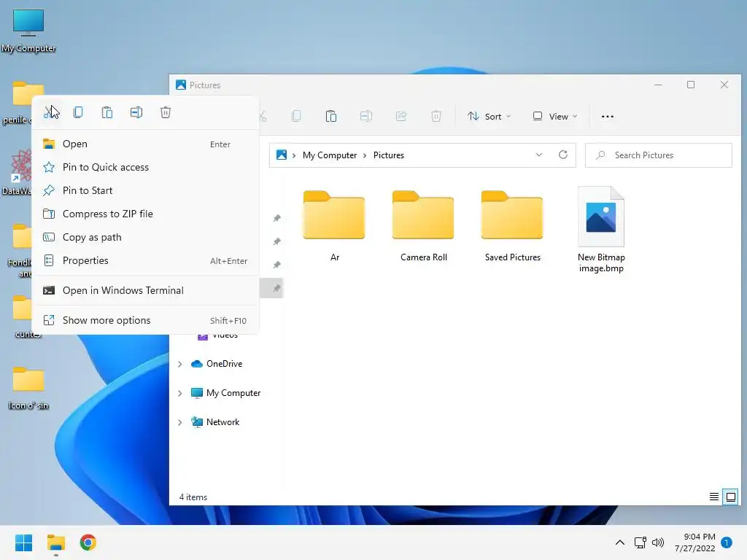747x560 pixels.
Task: Launch Google Chrome from taskbar
Action: pyautogui.click(x=88, y=542)
